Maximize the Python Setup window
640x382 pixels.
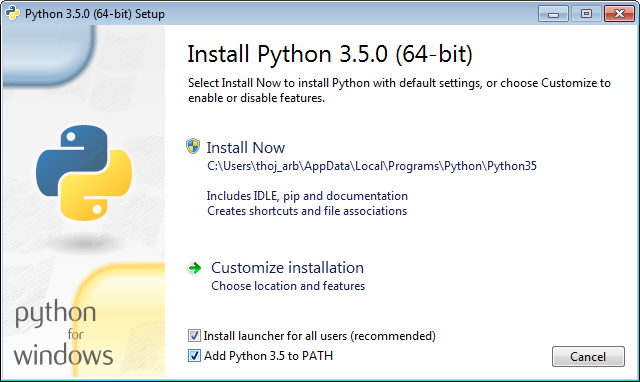tap(586, 14)
